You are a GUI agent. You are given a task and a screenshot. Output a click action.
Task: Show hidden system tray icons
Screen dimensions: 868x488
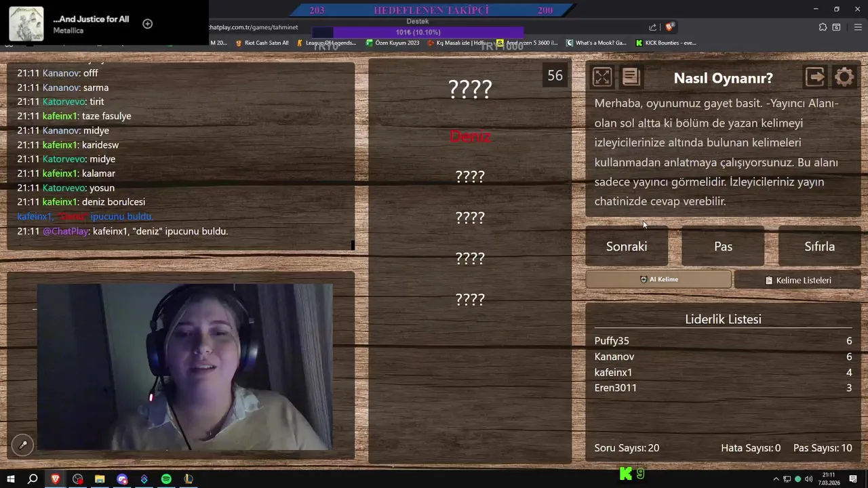point(776,479)
